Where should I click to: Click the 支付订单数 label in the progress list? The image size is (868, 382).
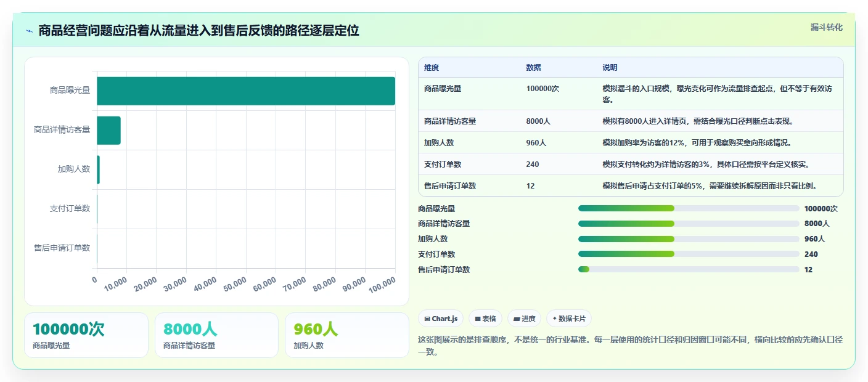coord(436,254)
